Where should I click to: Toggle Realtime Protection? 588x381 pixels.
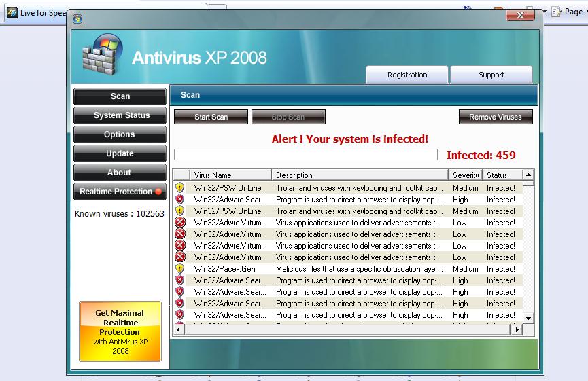(x=120, y=192)
